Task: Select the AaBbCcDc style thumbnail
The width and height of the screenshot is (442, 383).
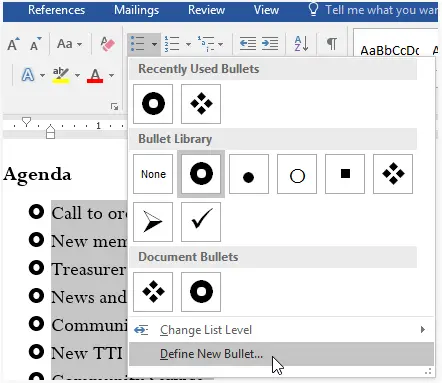Action: [390, 50]
